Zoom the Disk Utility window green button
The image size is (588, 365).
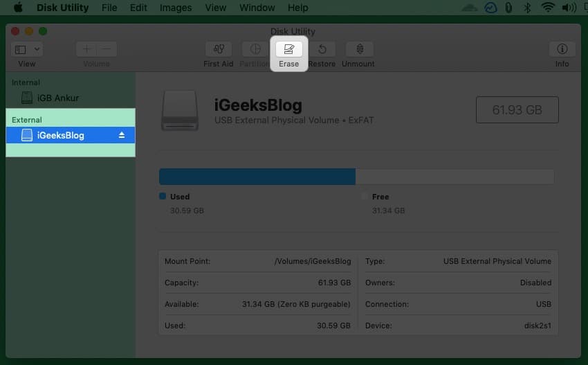coord(43,31)
